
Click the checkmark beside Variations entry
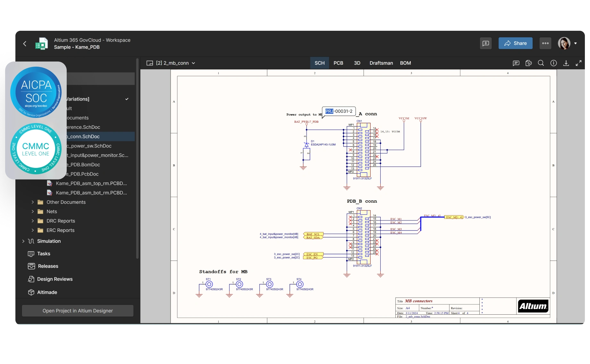click(127, 99)
